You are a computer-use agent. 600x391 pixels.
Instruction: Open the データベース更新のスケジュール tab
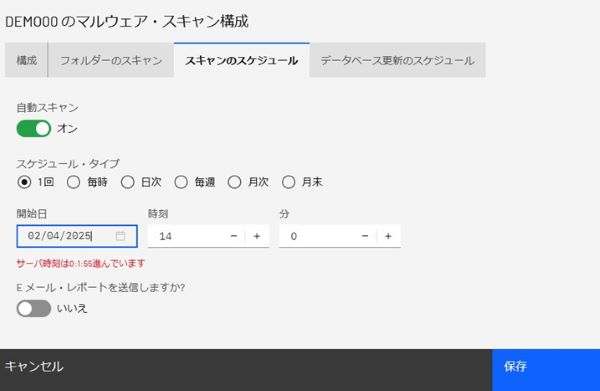(x=398, y=60)
